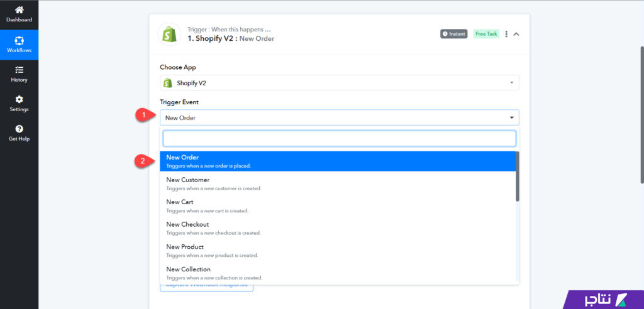Open the three-dot trigger options menu
The height and width of the screenshot is (309, 644).
click(x=506, y=34)
